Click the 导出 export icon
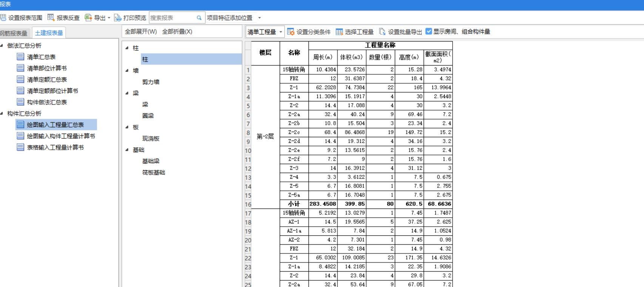Screen dimensions: 644x287 (88, 18)
